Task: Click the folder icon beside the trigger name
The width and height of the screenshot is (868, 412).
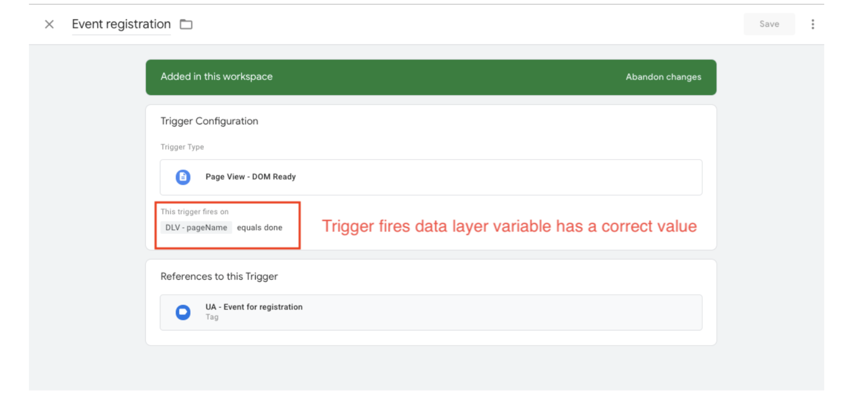Action: click(x=186, y=24)
